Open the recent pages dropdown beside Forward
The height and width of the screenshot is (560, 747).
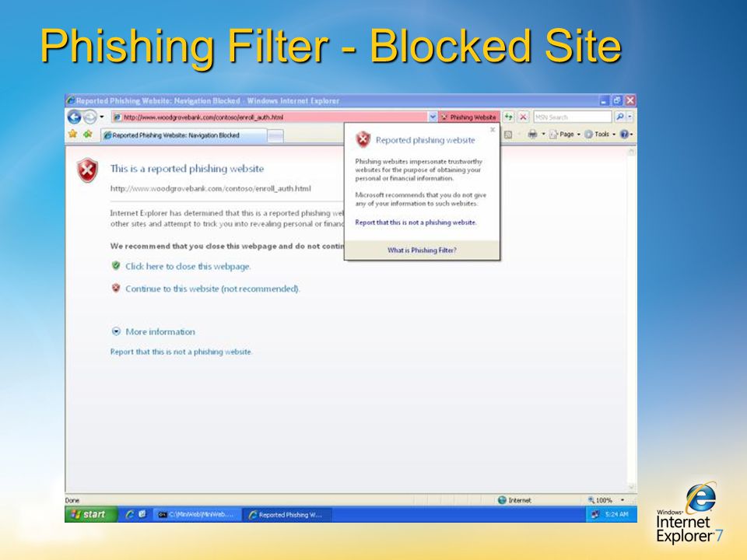tap(101, 117)
